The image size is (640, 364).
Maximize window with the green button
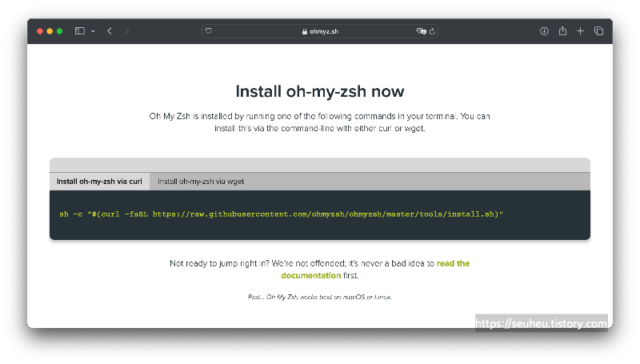(59, 31)
